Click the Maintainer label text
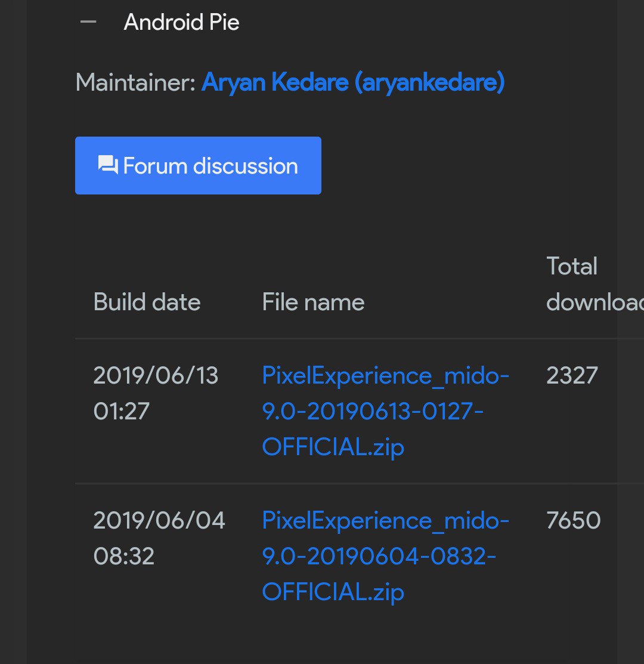The image size is (644, 664). tap(135, 82)
